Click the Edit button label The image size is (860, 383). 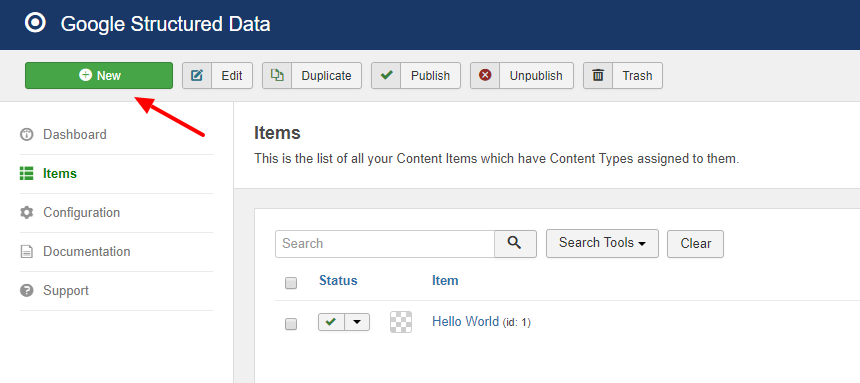[231, 76]
